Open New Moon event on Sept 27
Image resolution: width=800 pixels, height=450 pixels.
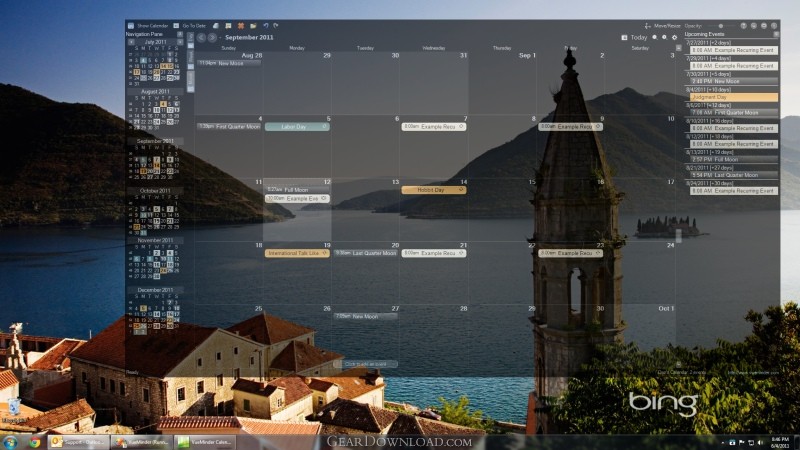pyautogui.click(x=365, y=316)
